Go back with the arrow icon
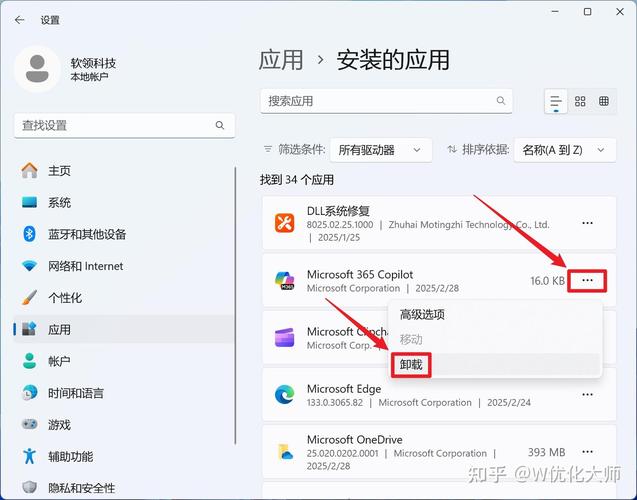 pos(19,20)
